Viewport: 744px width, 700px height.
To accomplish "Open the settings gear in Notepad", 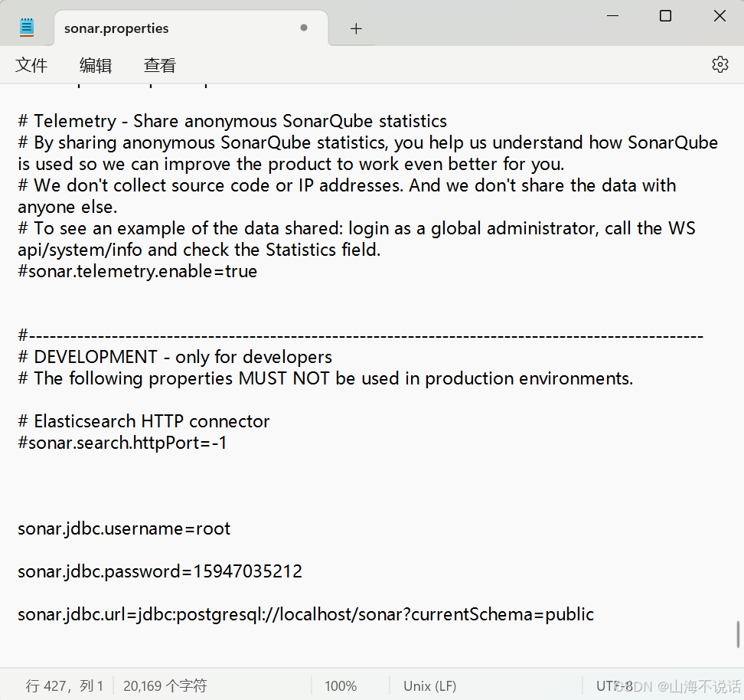I will point(720,64).
